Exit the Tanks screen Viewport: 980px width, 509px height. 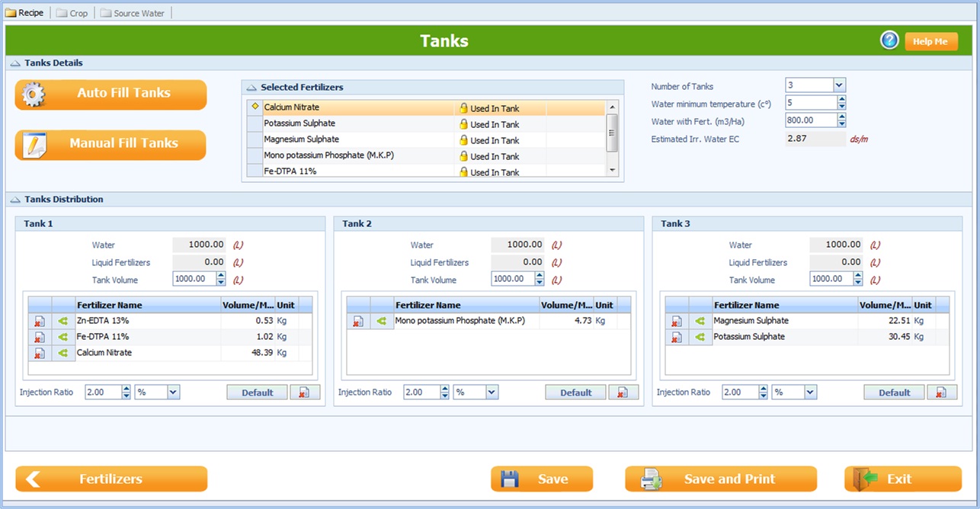point(903,479)
